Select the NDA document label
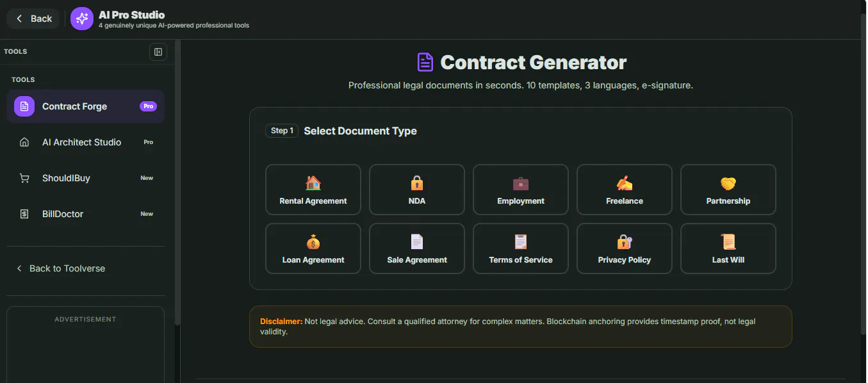This screenshot has height=383, width=868. point(417,201)
